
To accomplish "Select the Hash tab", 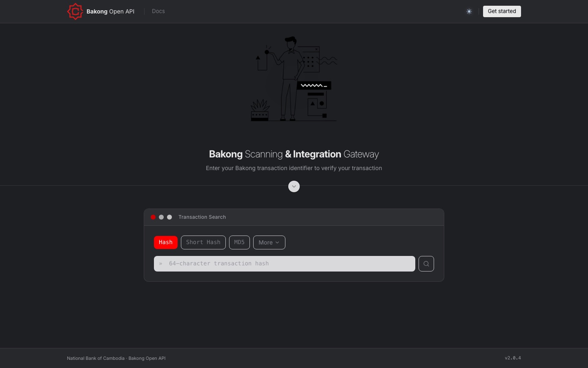I will point(166,242).
